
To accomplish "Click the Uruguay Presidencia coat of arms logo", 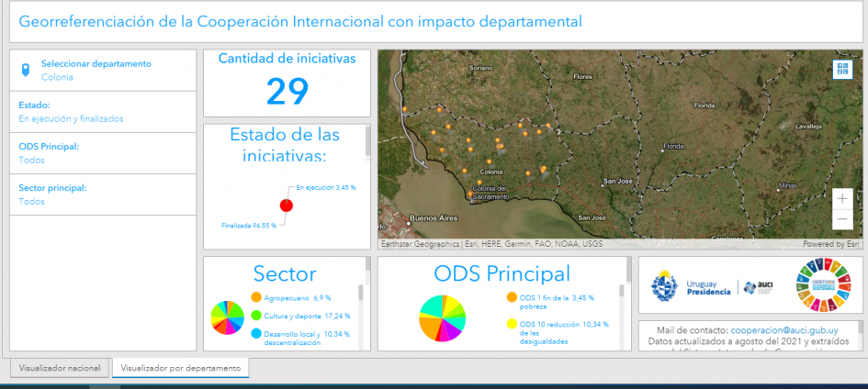I will [x=664, y=284].
